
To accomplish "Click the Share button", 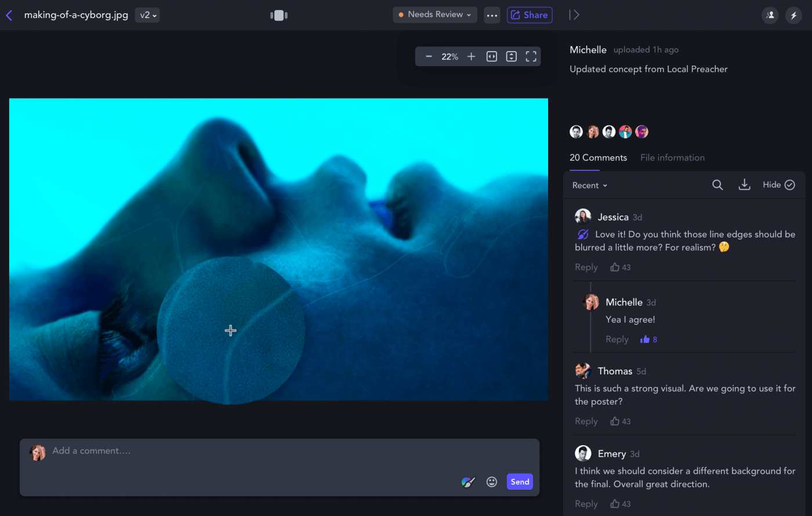I will [x=529, y=15].
